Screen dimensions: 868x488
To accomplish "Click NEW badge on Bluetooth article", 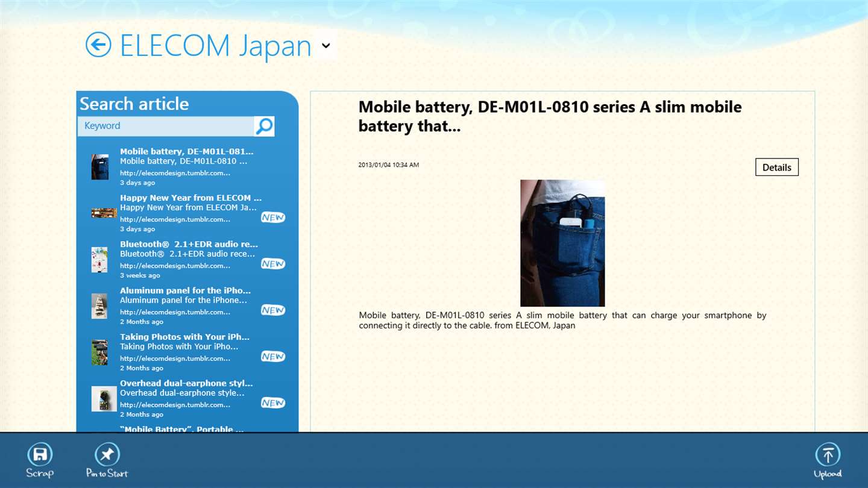I will pyautogui.click(x=273, y=264).
